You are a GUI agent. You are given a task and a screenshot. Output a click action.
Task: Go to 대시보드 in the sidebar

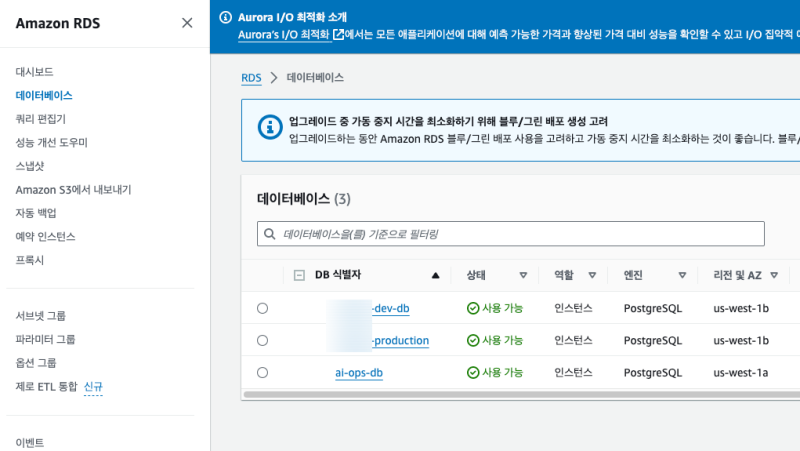click(x=35, y=72)
